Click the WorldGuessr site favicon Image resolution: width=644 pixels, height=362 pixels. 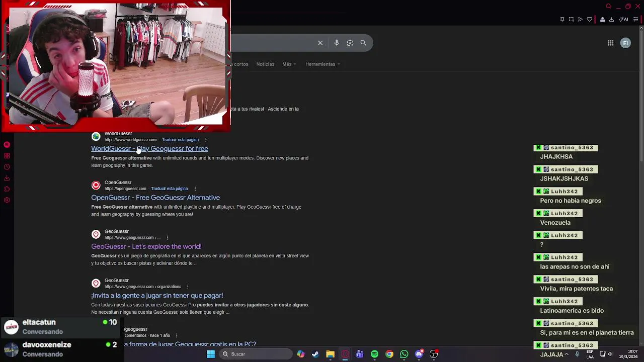pyautogui.click(x=96, y=137)
